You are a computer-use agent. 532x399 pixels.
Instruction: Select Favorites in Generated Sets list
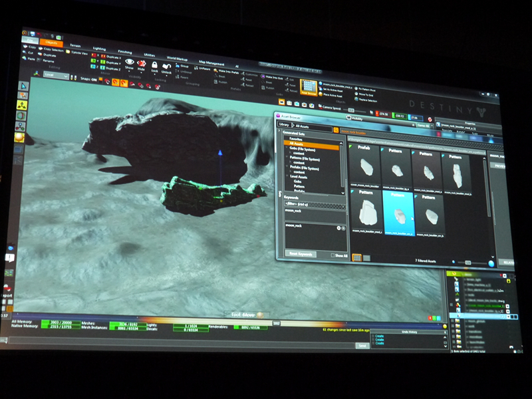(296, 139)
